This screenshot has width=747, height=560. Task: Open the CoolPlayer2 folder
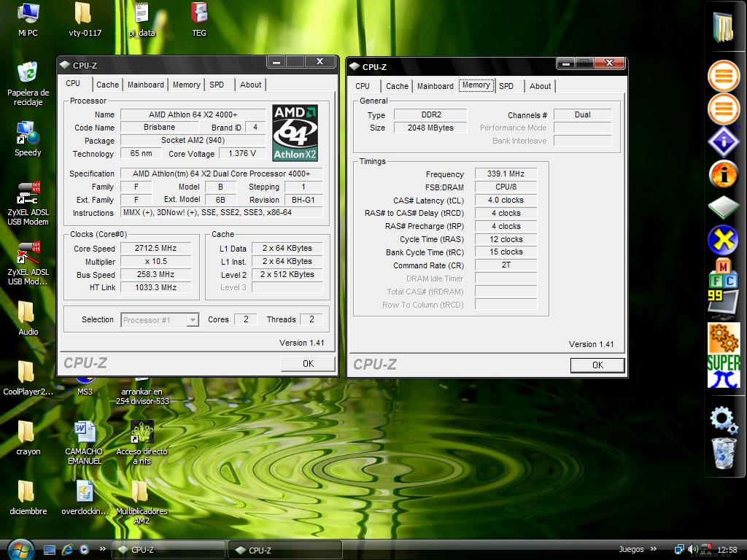point(28,378)
